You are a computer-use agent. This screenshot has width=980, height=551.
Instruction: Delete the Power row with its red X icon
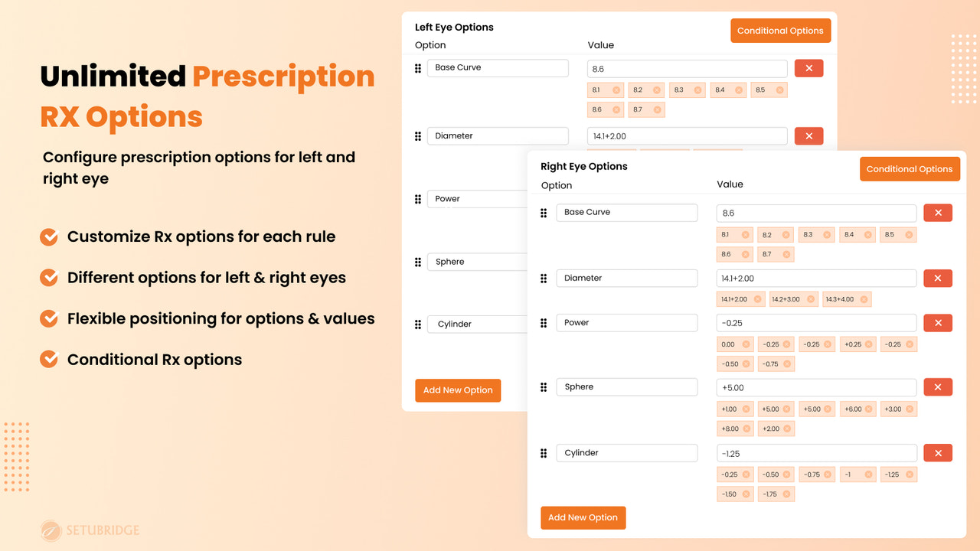pos(938,322)
